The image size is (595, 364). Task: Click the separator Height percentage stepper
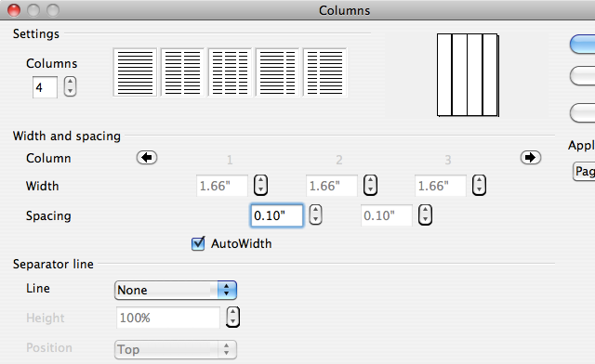[233, 317]
